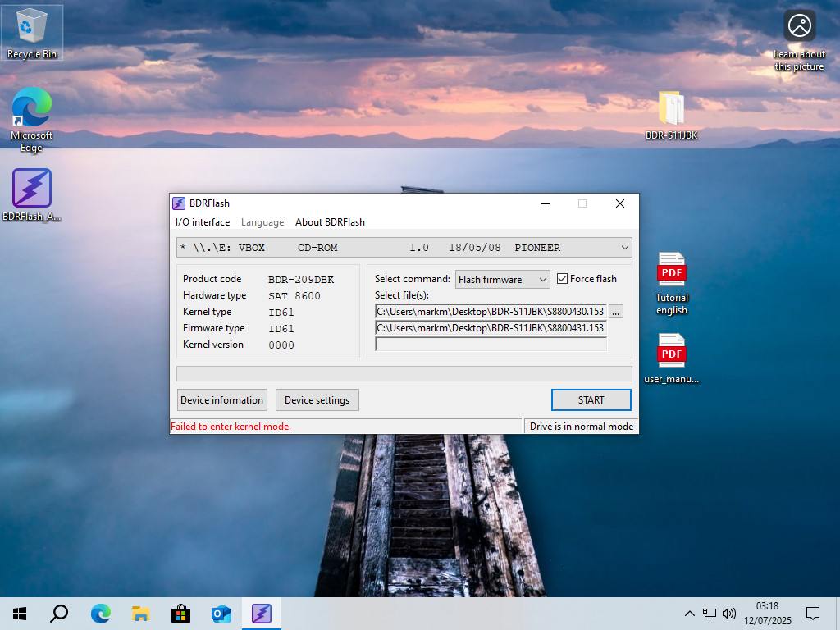Expand the drive selection dropdown
Image resolution: width=840 pixels, height=630 pixels.
624,248
